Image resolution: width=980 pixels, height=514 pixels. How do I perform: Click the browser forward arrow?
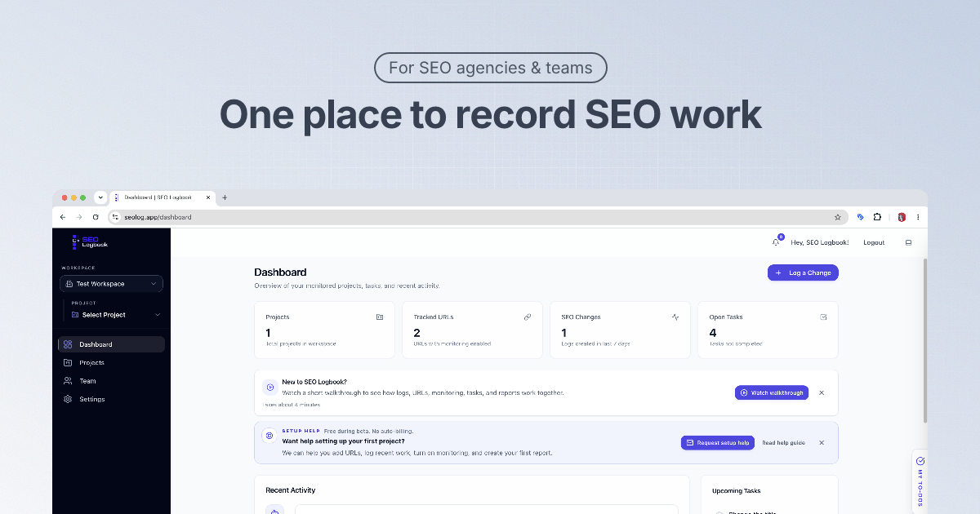pyautogui.click(x=79, y=217)
